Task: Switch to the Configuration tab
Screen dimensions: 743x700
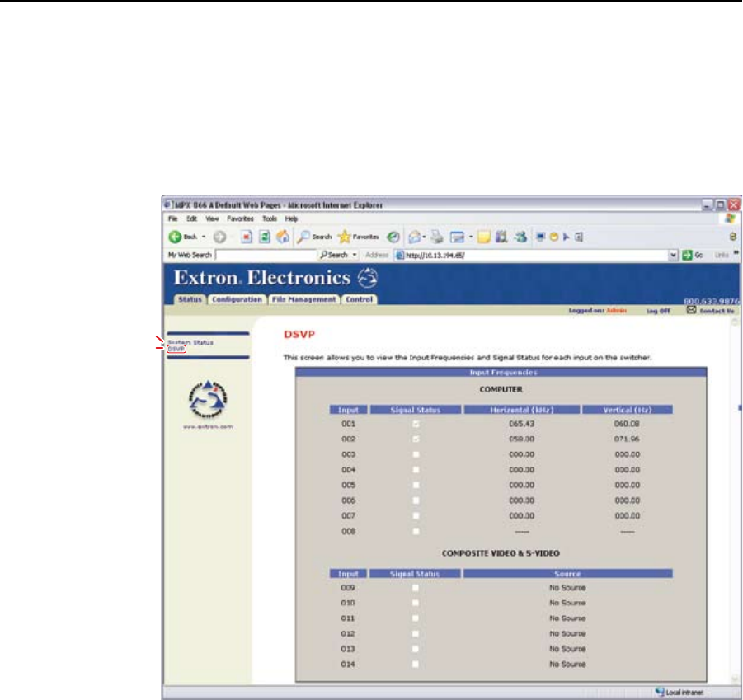Action: pos(237,299)
